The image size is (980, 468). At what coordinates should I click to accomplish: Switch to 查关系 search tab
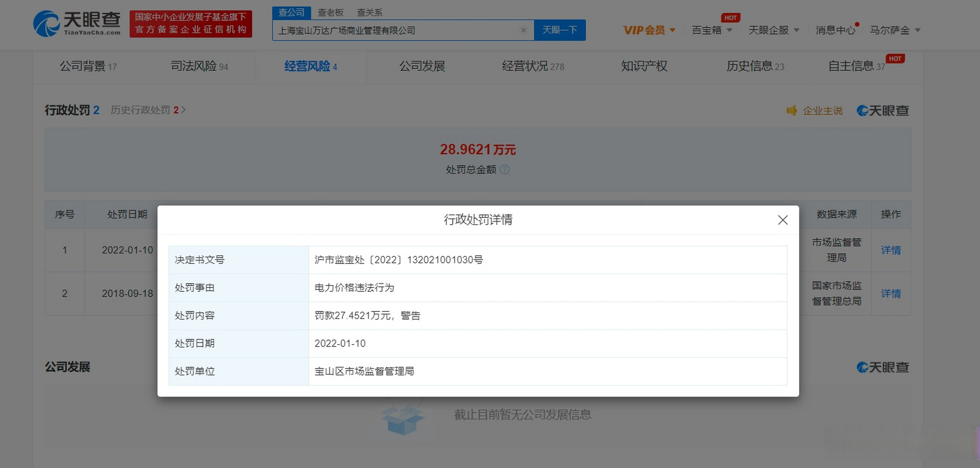[370, 12]
